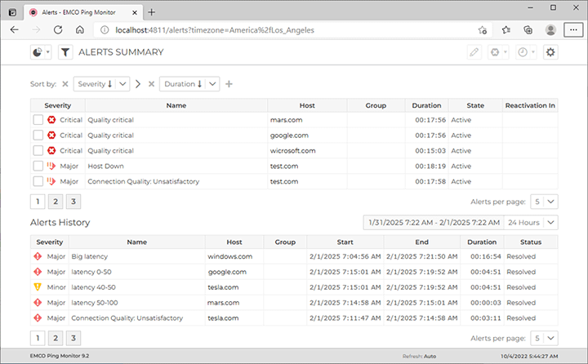
Task: Click the settings gear icon
Action: point(550,52)
